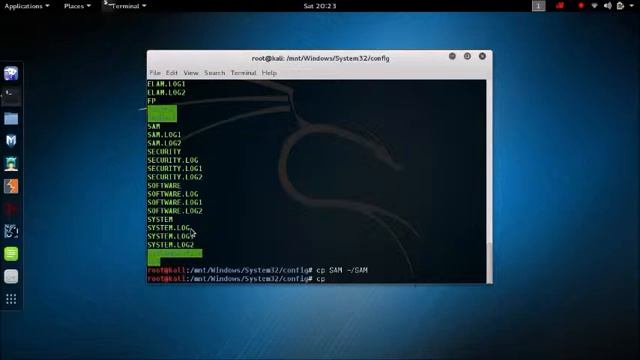Open the Places menu
Viewport: 640px width, 360px height.
point(77,6)
